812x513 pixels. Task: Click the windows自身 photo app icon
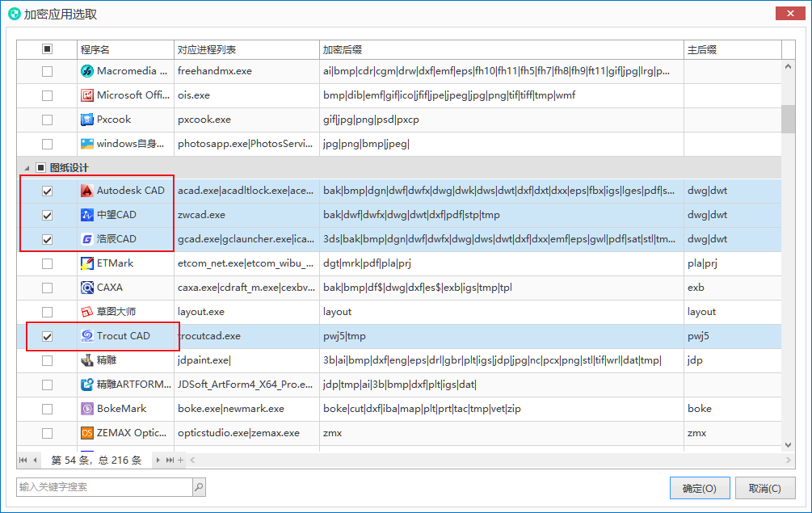pos(87,143)
